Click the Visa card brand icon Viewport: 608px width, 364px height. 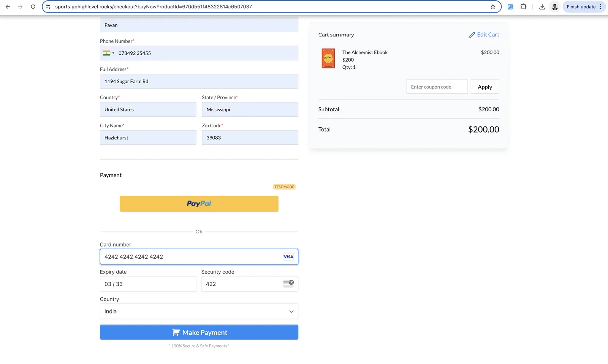coord(288,257)
